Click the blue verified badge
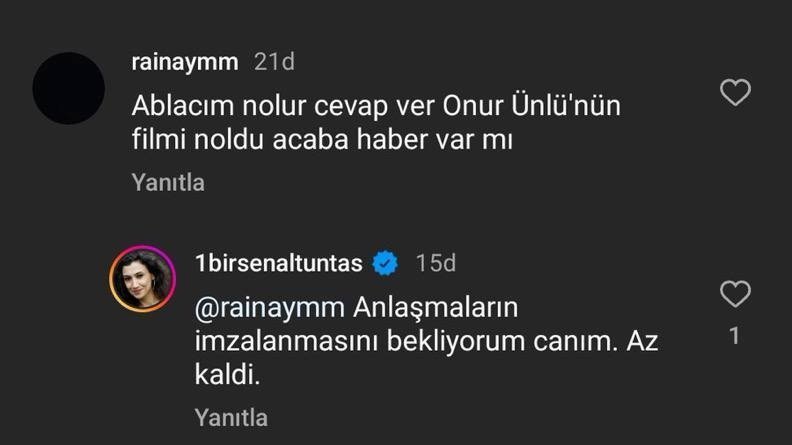792x445 pixels. click(385, 263)
